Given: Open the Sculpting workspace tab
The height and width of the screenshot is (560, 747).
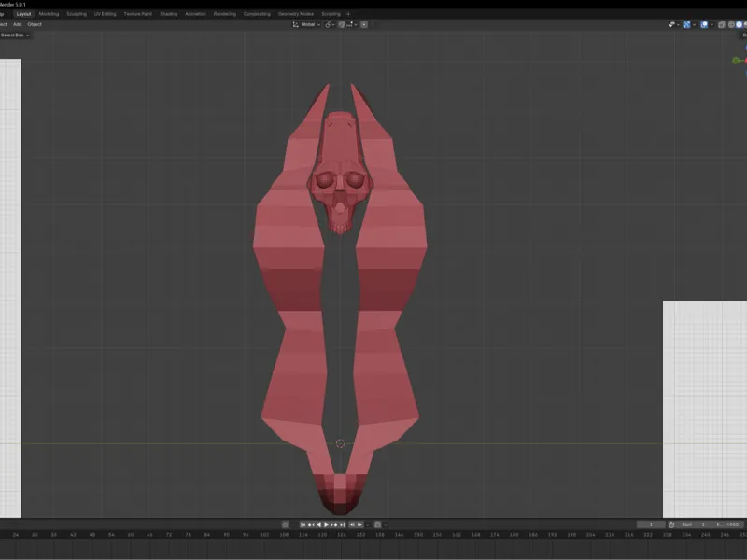Looking at the screenshot, I should [77, 14].
